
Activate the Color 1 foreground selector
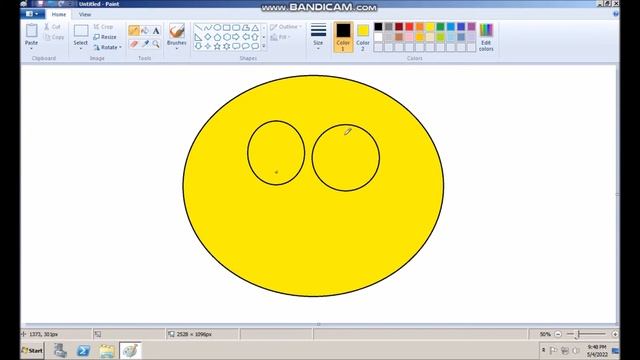343,37
